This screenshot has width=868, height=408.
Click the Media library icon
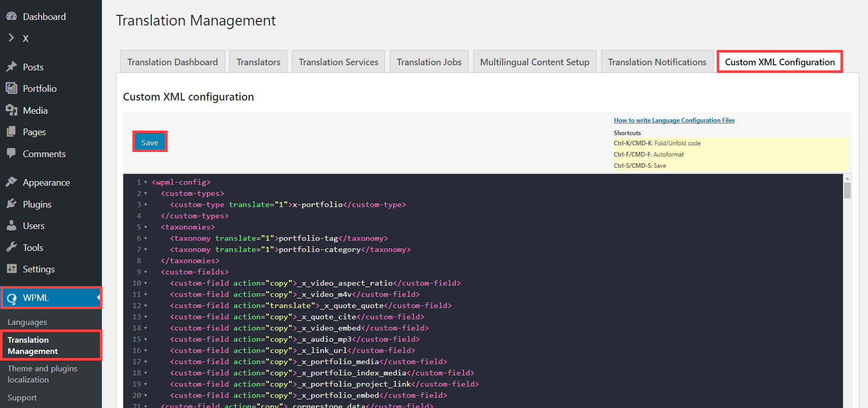(11, 110)
